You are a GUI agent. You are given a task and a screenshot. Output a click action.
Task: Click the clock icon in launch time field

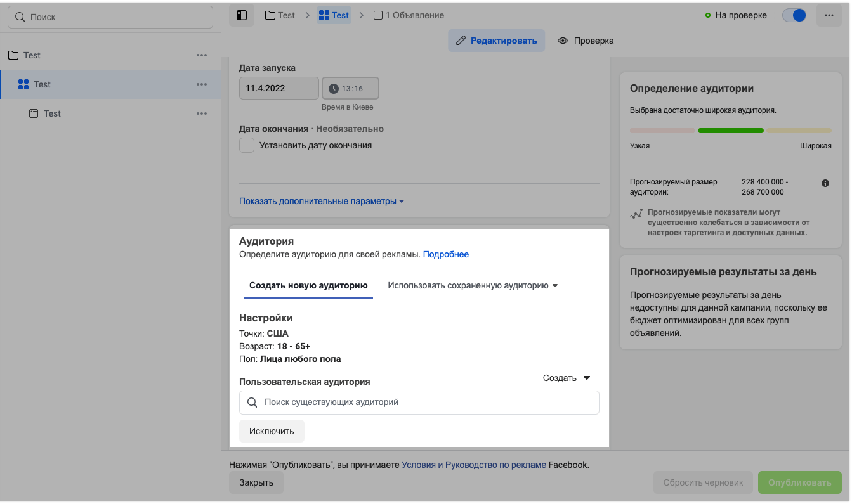tap(333, 89)
